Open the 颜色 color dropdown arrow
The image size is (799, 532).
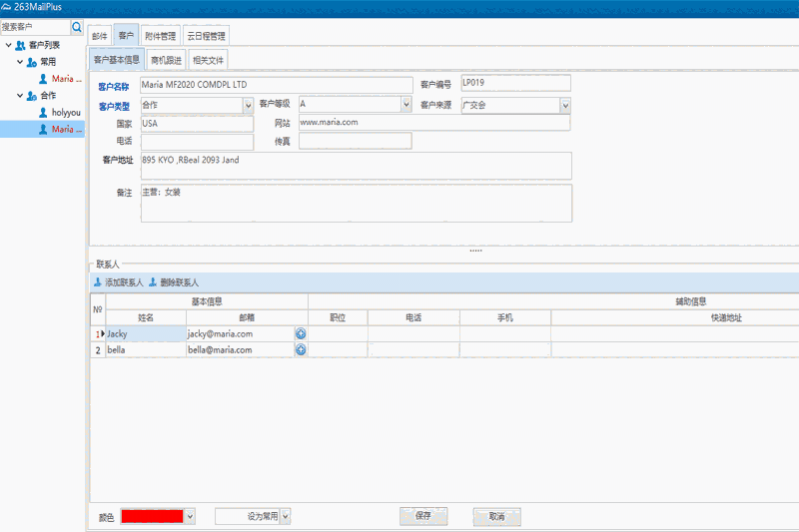(x=190, y=516)
